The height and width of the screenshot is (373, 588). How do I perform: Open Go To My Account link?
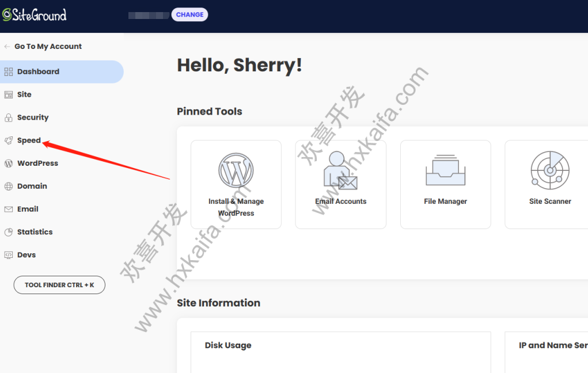click(x=48, y=47)
